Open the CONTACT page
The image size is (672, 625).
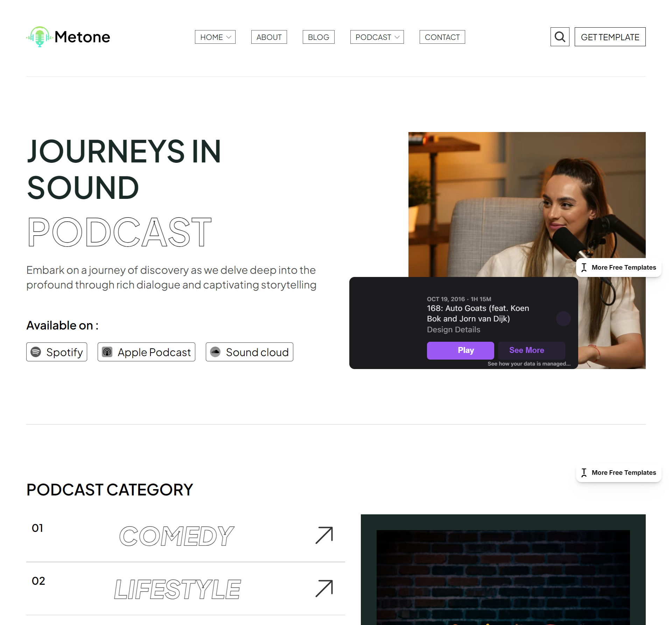442,37
